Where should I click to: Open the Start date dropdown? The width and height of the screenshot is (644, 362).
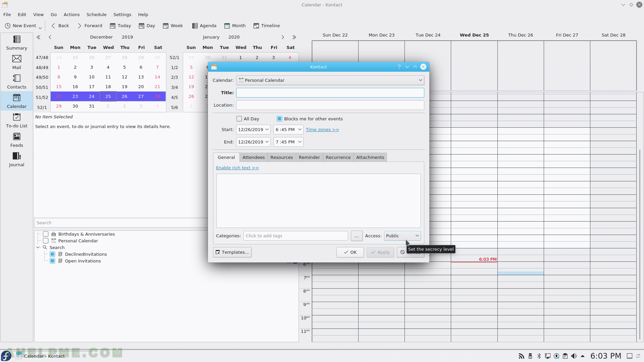click(267, 129)
